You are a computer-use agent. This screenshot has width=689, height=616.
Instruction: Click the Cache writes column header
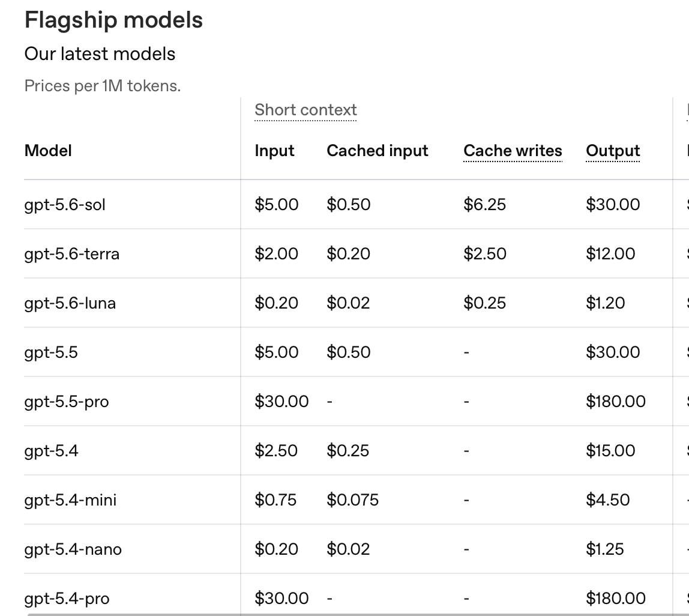(513, 150)
